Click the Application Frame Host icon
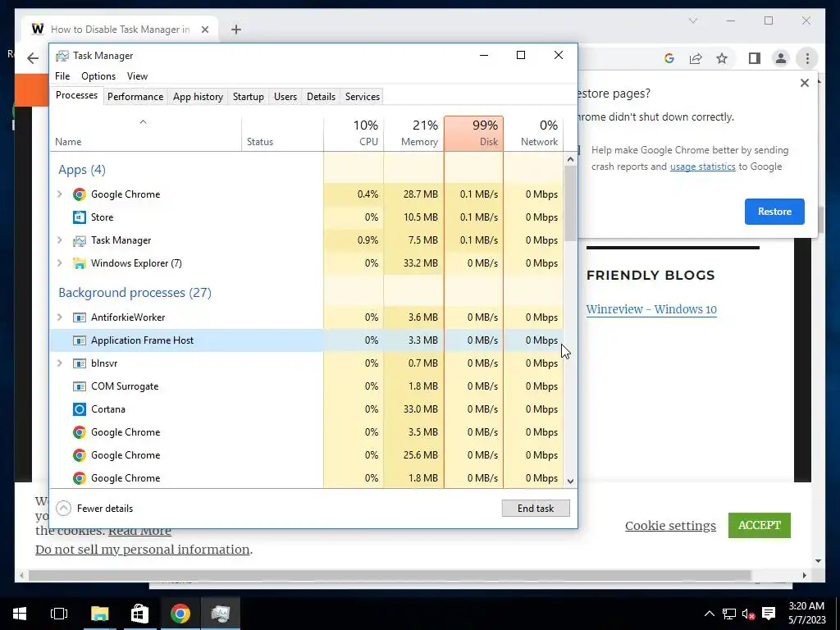The height and width of the screenshot is (630, 840). point(80,340)
